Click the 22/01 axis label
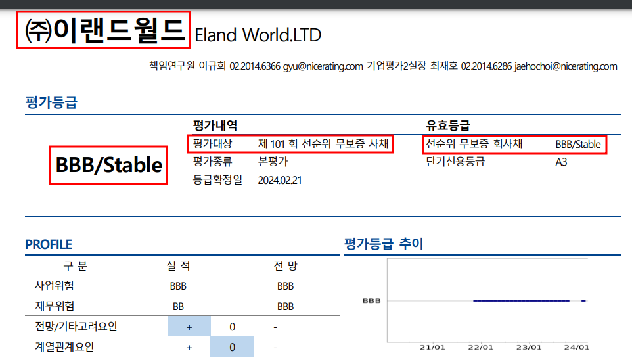Screen dimensions: 632x364 (x=480, y=347)
